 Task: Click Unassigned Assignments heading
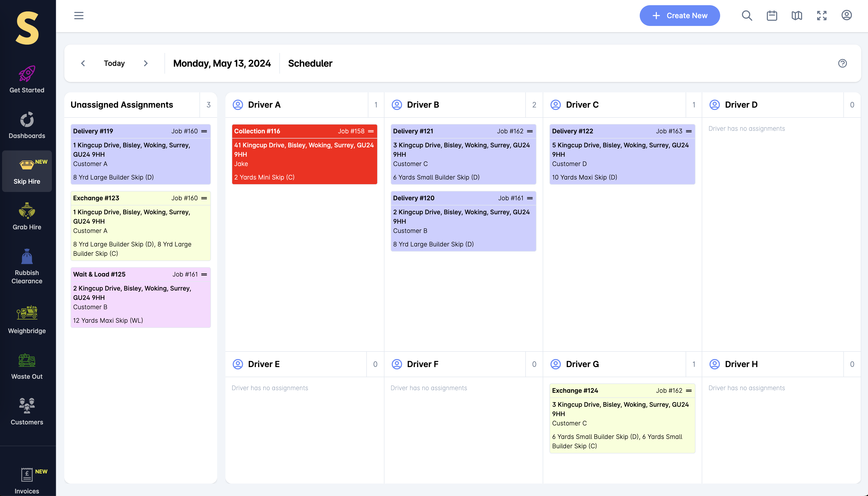click(122, 105)
